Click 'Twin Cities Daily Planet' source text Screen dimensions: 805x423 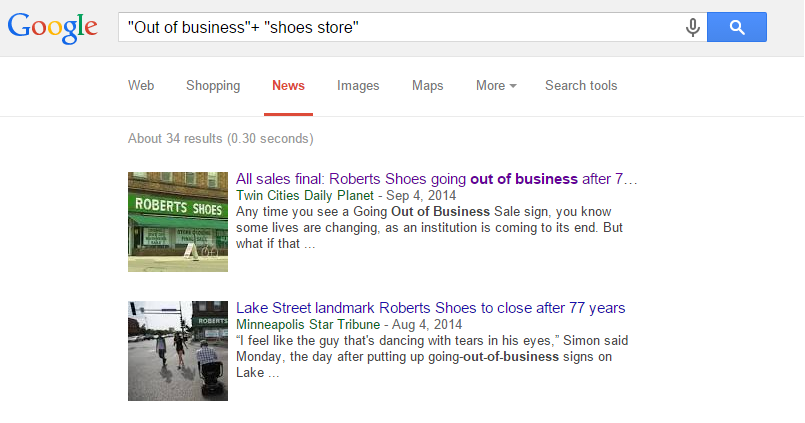305,196
